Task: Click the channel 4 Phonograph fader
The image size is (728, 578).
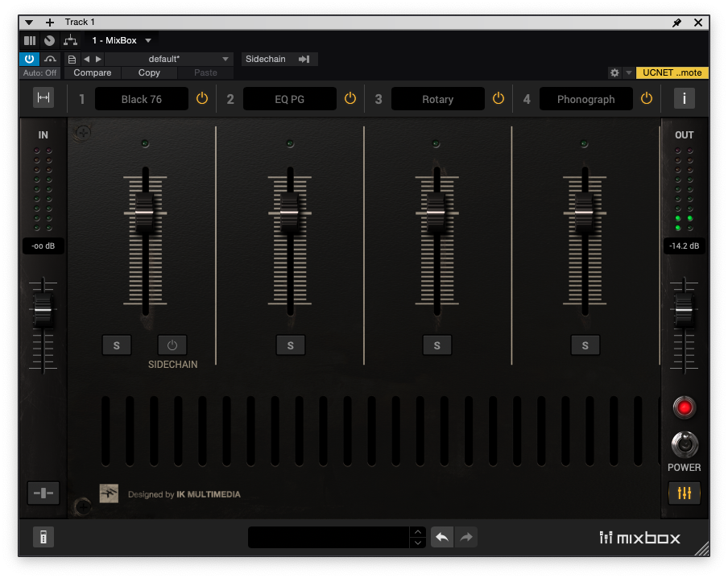Action: coord(584,213)
